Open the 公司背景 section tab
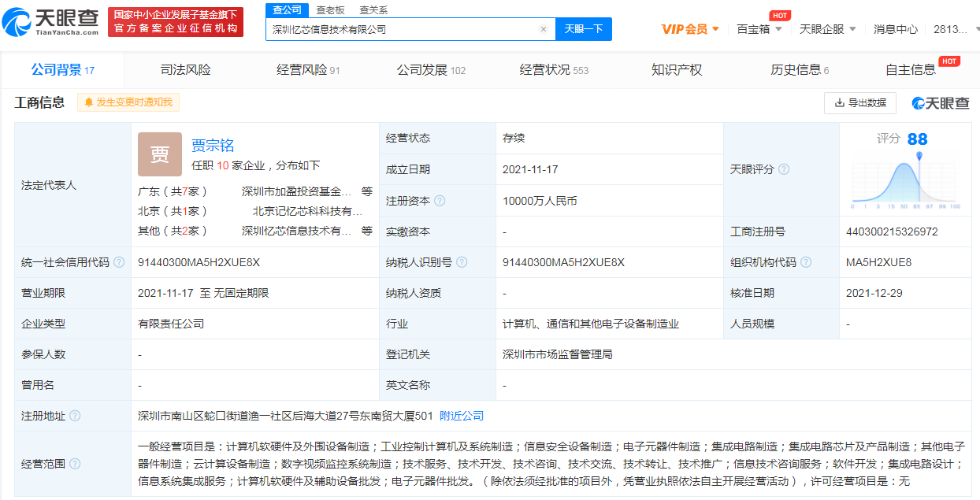 (63, 70)
